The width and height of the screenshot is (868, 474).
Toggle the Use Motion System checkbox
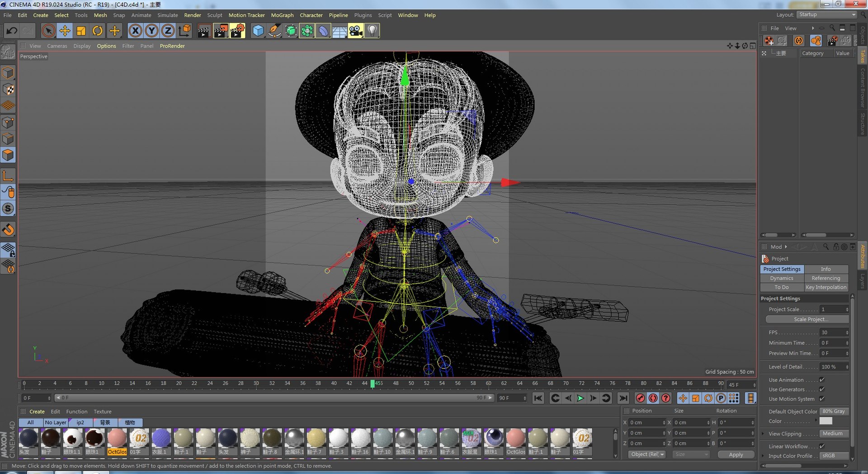point(822,399)
